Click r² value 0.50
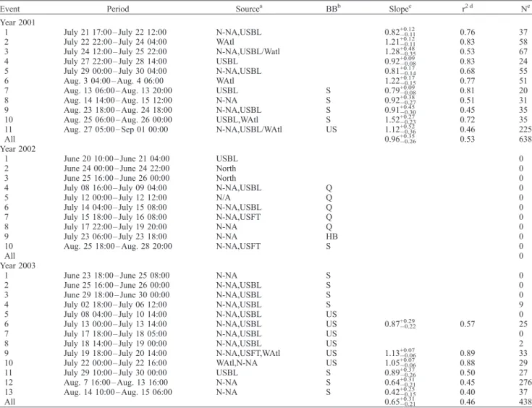The image size is (532, 408). click(468, 373)
